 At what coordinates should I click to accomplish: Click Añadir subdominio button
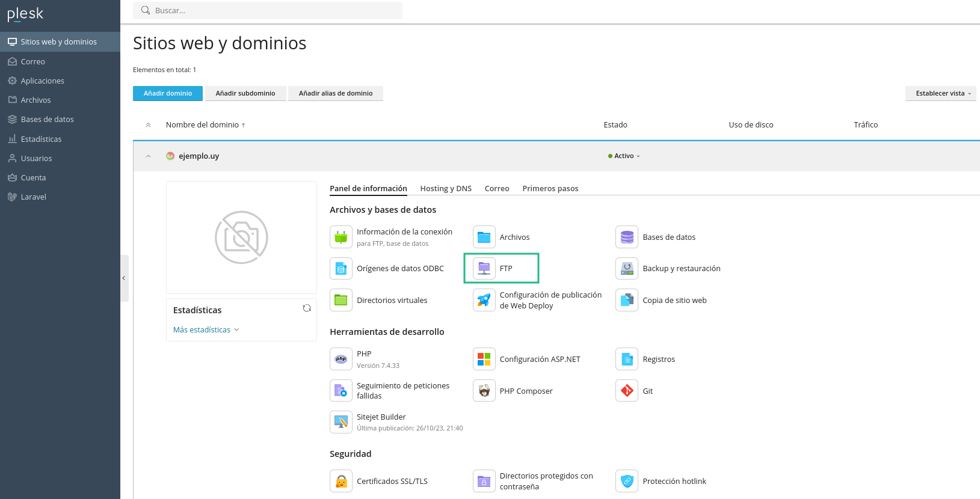pos(245,93)
